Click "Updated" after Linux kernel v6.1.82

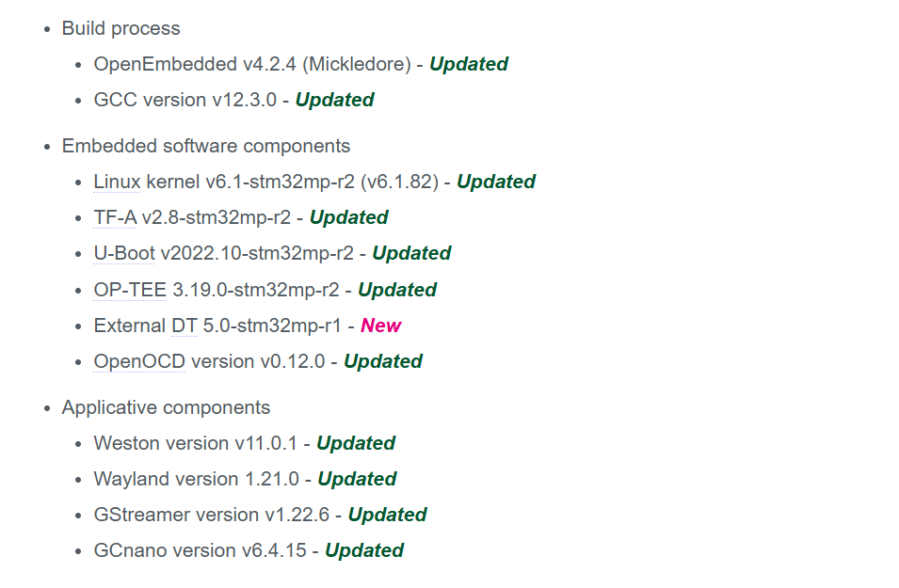[x=496, y=182]
